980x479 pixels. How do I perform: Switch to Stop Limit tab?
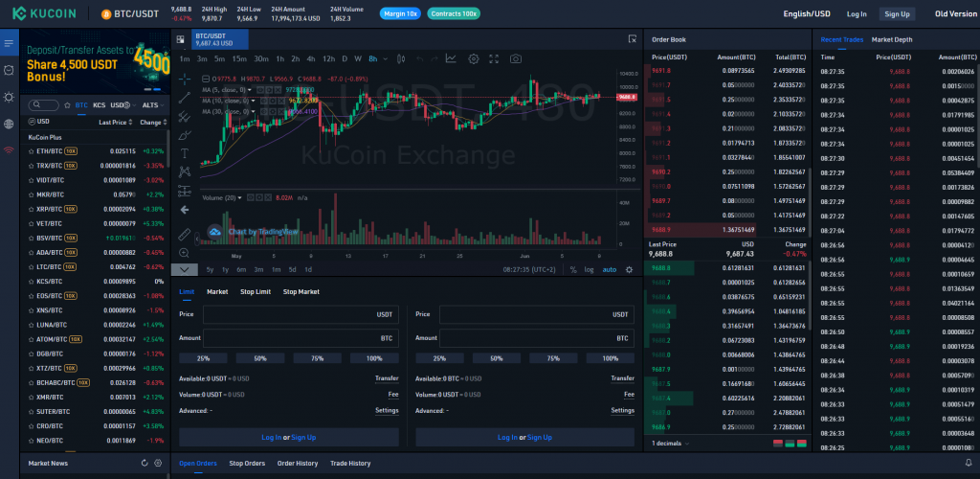click(x=255, y=292)
